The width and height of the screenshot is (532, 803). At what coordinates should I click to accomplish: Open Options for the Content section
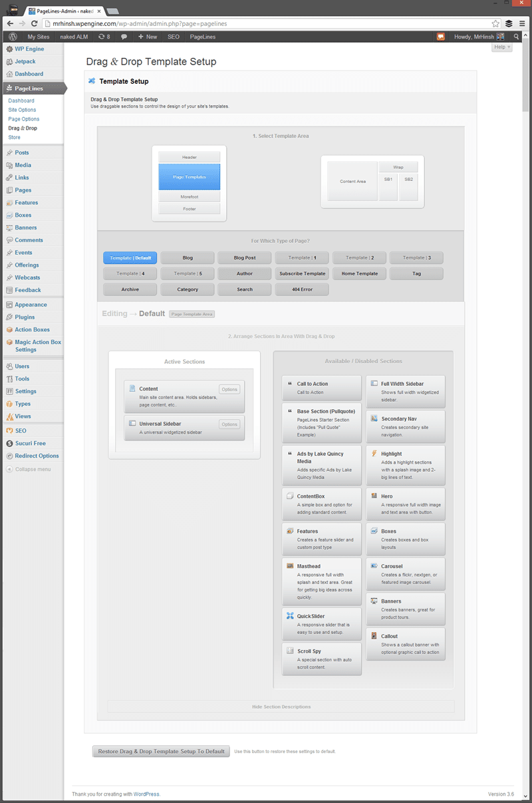click(229, 389)
